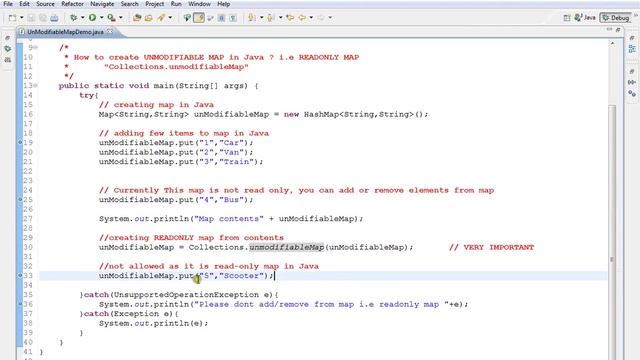
Task: Toggle breakpoint marker on line 25
Action: [x=20, y=200]
